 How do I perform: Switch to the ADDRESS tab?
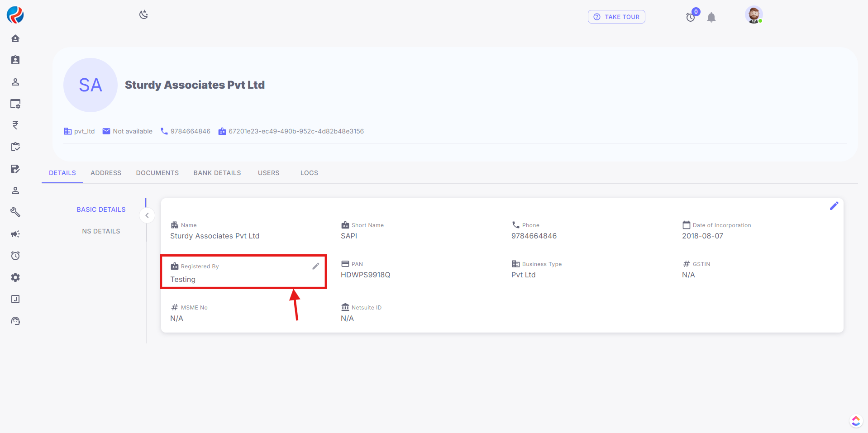coord(106,173)
